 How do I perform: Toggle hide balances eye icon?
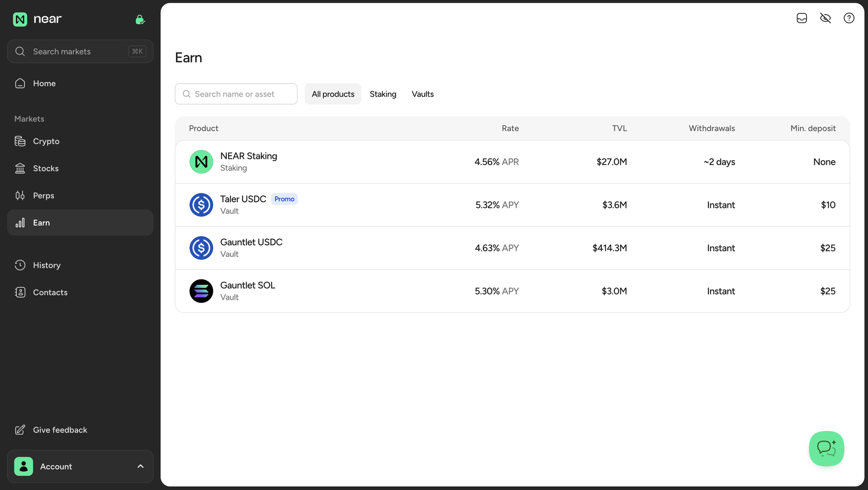[x=825, y=18]
